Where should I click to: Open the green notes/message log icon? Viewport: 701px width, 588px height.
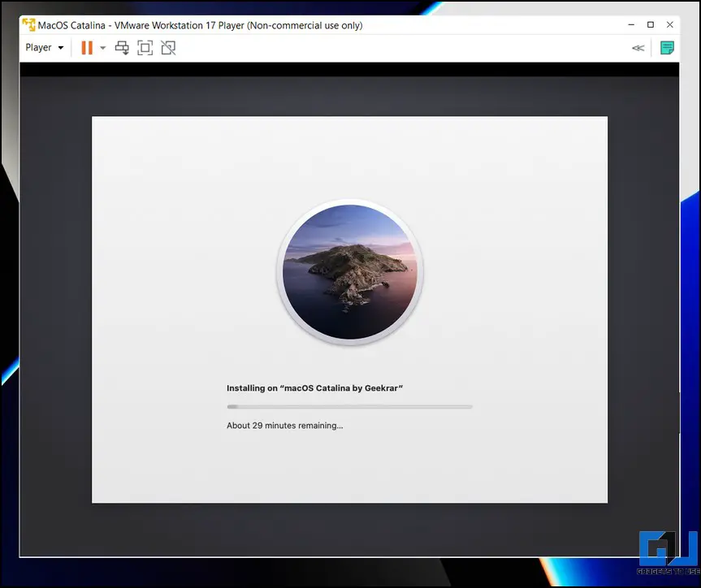click(667, 48)
